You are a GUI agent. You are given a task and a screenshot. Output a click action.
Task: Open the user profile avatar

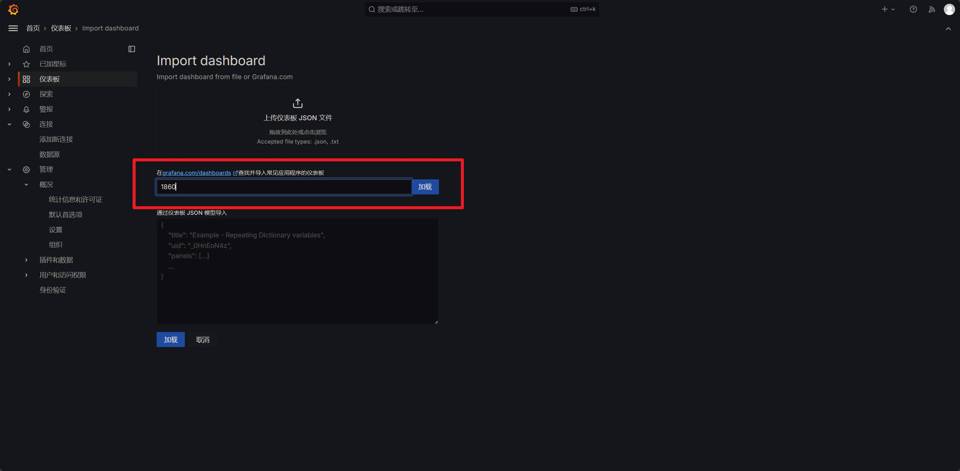[x=949, y=9]
